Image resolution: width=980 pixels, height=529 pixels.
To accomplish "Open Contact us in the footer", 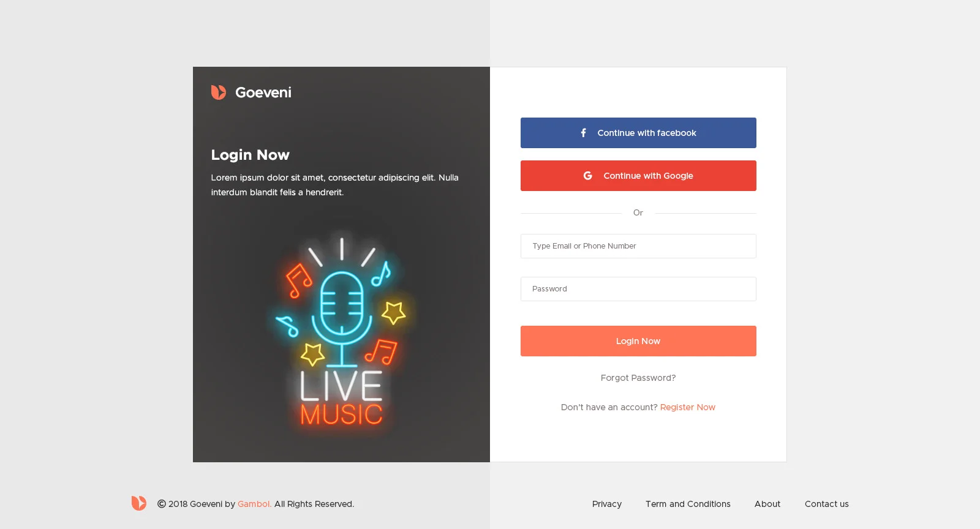I will pos(826,504).
